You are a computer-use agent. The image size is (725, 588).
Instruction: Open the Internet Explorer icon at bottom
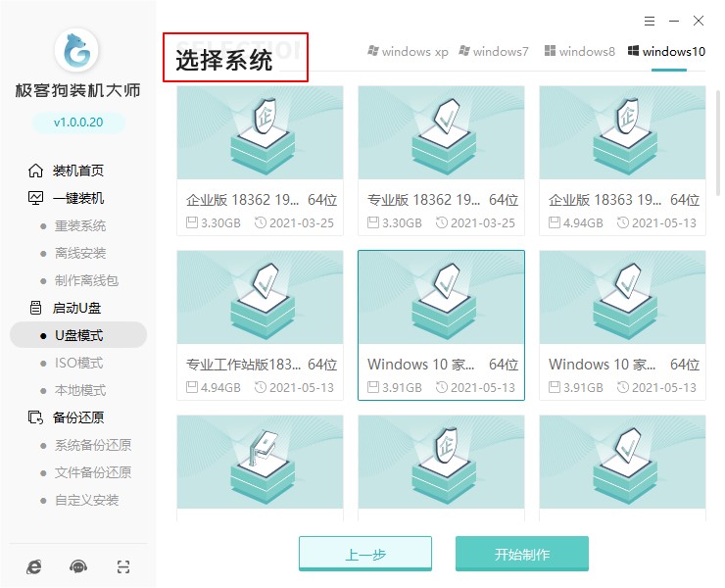click(33, 566)
